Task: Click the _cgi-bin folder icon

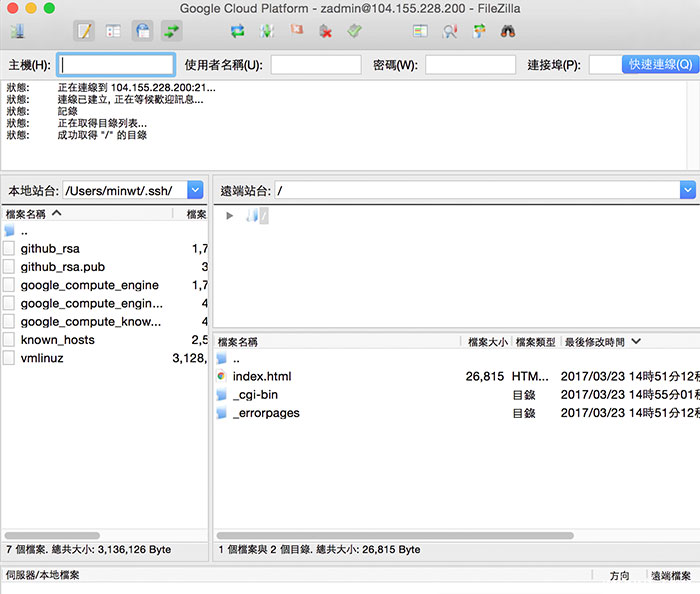Action: pos(221,395)
